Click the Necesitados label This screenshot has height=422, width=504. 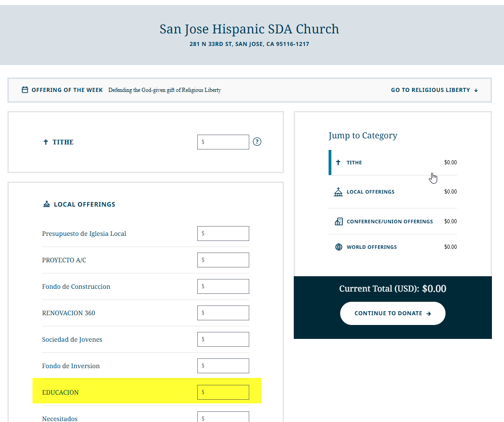pos(60,418)
